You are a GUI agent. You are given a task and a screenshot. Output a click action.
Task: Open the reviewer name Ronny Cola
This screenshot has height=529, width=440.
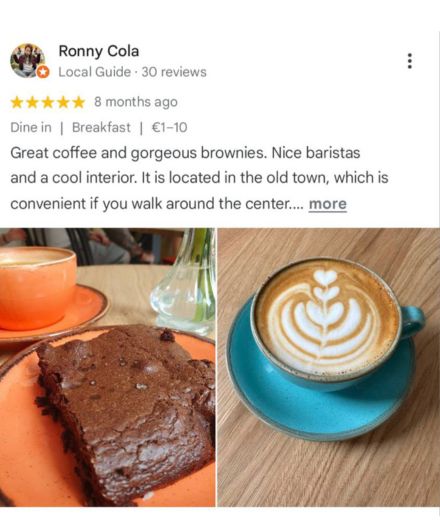[99, 51]
